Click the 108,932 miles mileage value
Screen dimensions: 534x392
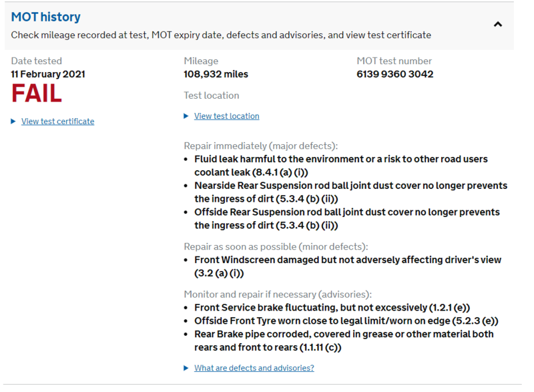point(216,74)
